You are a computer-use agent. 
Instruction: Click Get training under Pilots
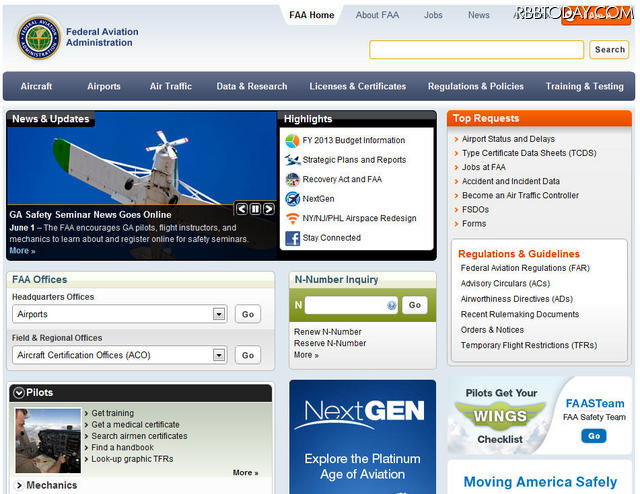(x=112, y=413)
